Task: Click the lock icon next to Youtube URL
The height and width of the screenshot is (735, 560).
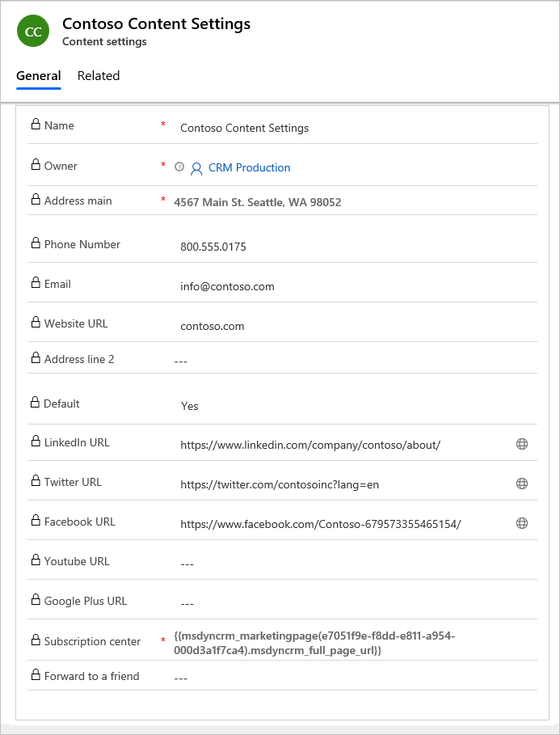Action: click(36, 560)
